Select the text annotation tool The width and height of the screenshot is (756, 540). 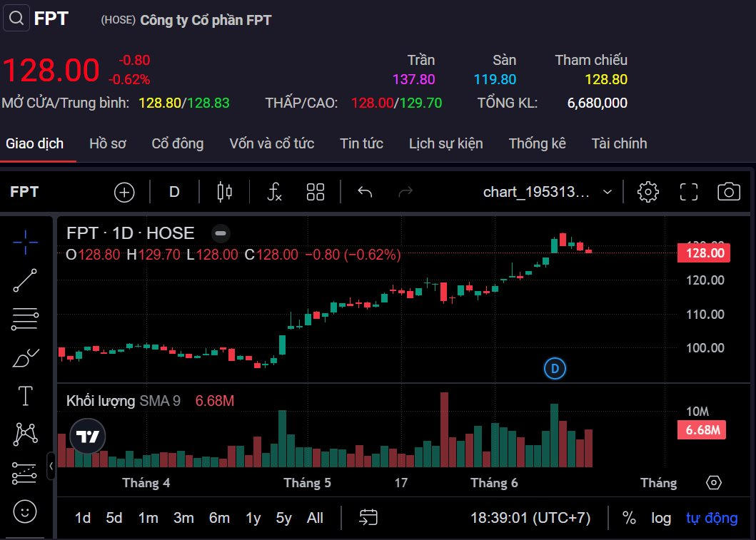point(25,395)
